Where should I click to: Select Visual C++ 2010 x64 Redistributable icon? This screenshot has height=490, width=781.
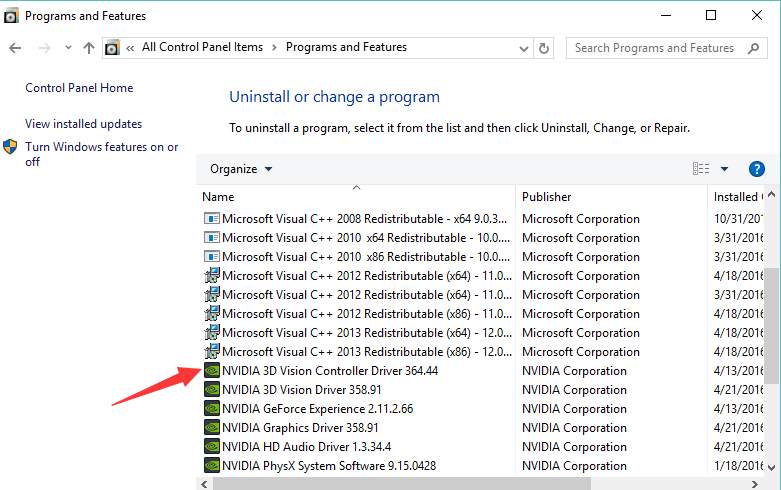212,238
